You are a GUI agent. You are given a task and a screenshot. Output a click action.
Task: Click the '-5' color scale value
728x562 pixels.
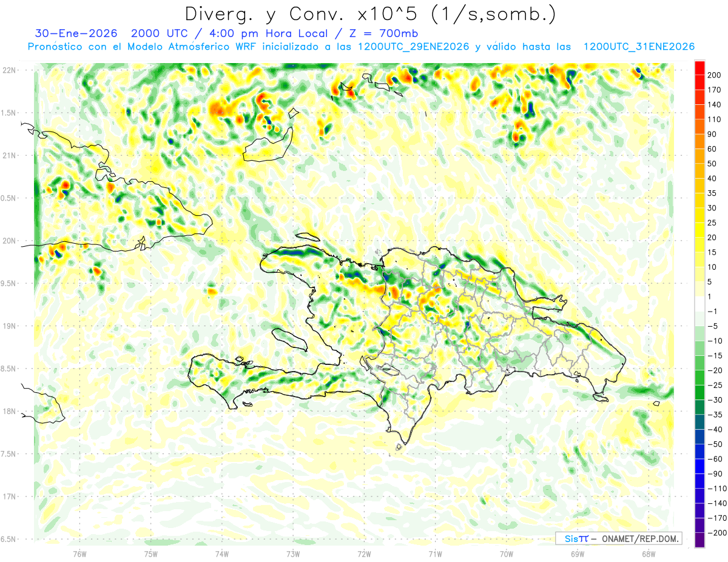(x=712, y=326)
